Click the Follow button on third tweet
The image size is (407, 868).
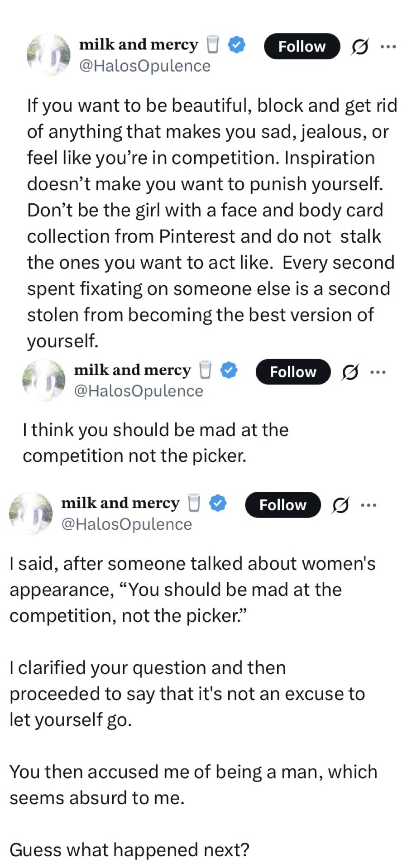(283, 504)
